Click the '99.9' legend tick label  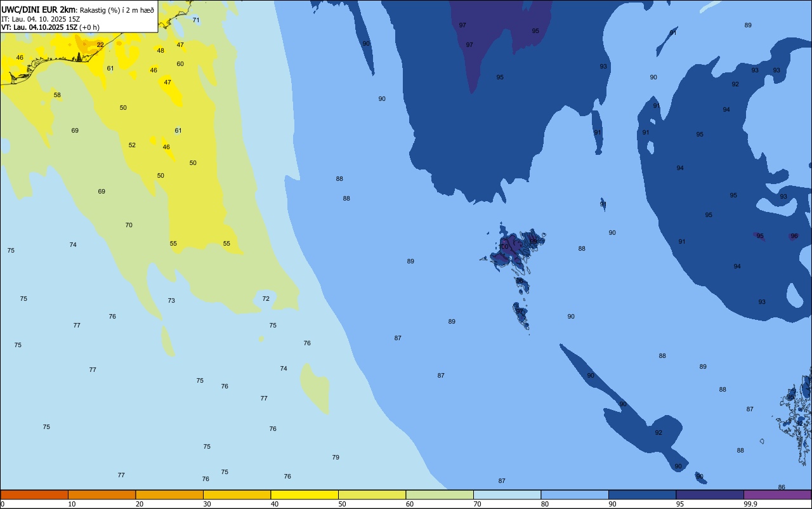pos(750,504)
